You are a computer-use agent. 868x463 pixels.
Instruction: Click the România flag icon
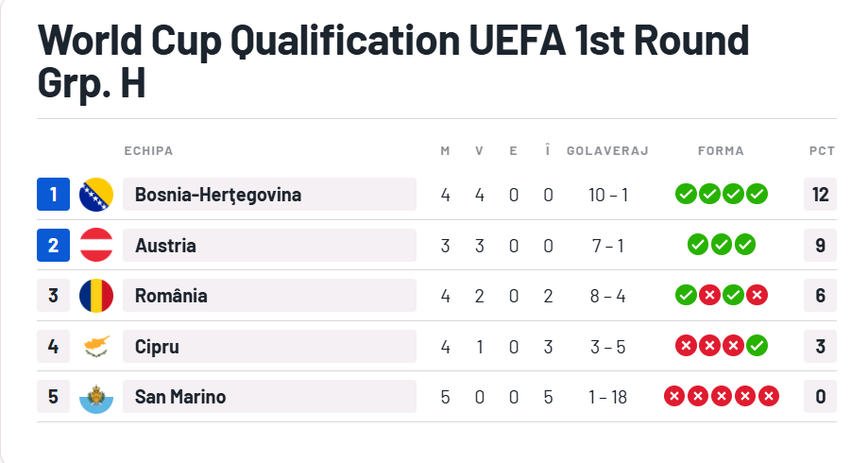point(96,296)
